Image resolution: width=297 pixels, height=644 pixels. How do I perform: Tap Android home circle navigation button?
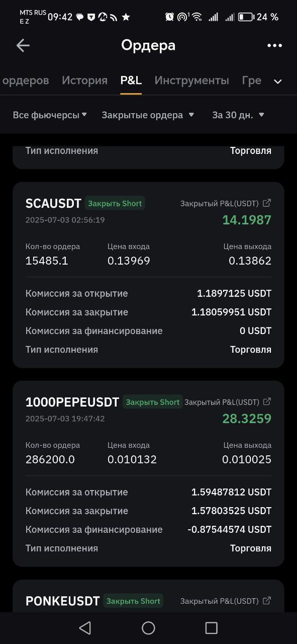coord(148,627)
